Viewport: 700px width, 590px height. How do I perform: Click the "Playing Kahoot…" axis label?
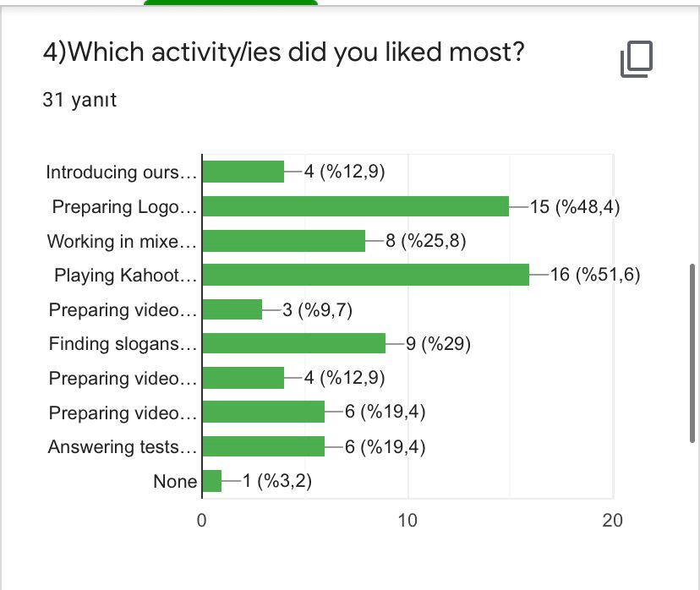(x=125, y=275)
